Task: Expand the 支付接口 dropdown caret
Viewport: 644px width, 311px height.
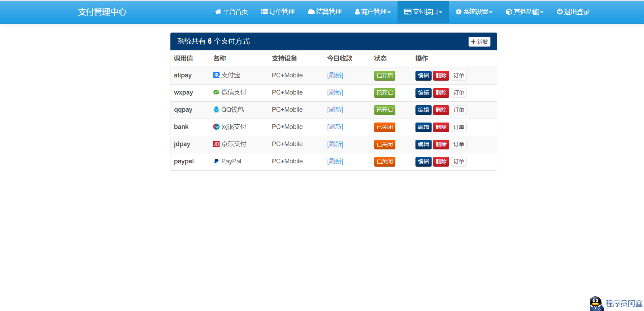Action: (441, 13)
